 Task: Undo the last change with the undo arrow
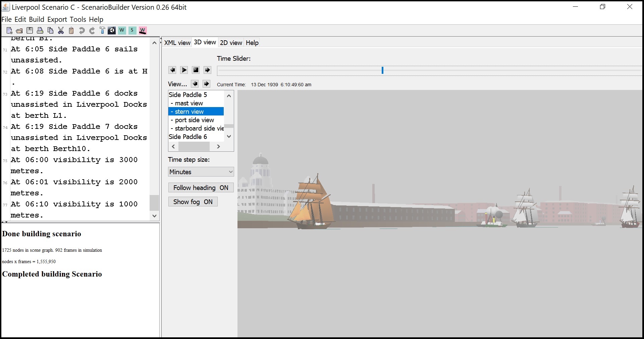tap(82, 31)
